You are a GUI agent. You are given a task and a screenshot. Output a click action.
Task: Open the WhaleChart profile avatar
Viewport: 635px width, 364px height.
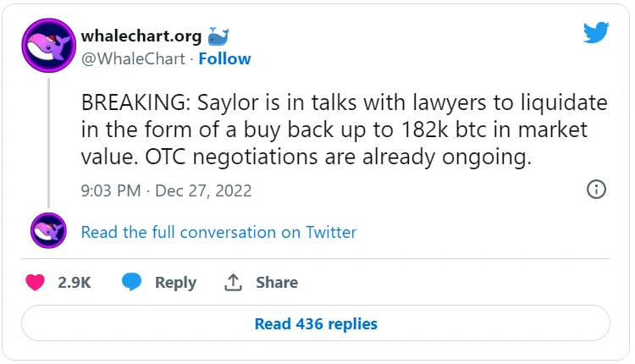tap(49, 47)
